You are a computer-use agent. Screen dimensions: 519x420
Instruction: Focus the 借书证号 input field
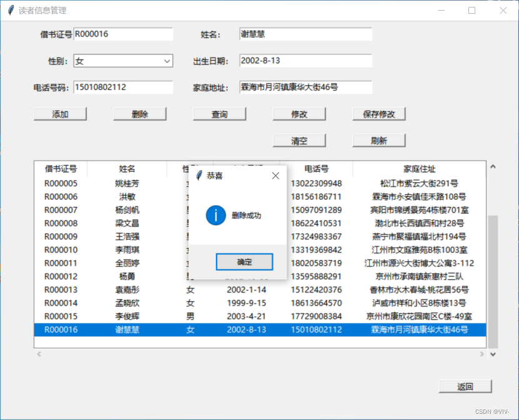124,34
